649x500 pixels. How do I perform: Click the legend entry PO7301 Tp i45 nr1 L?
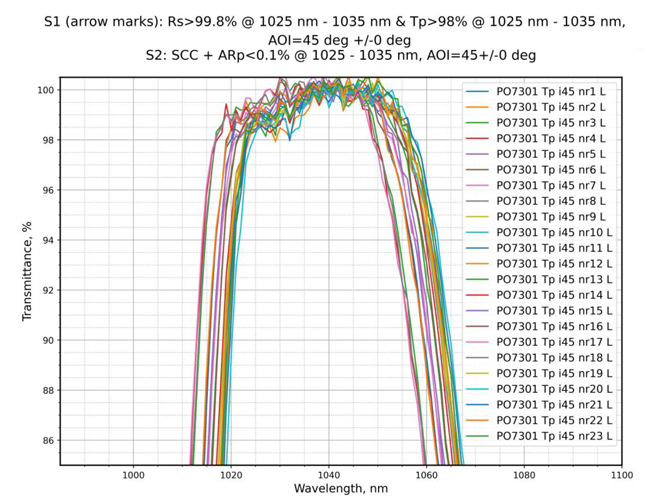(x=554, y=92)
